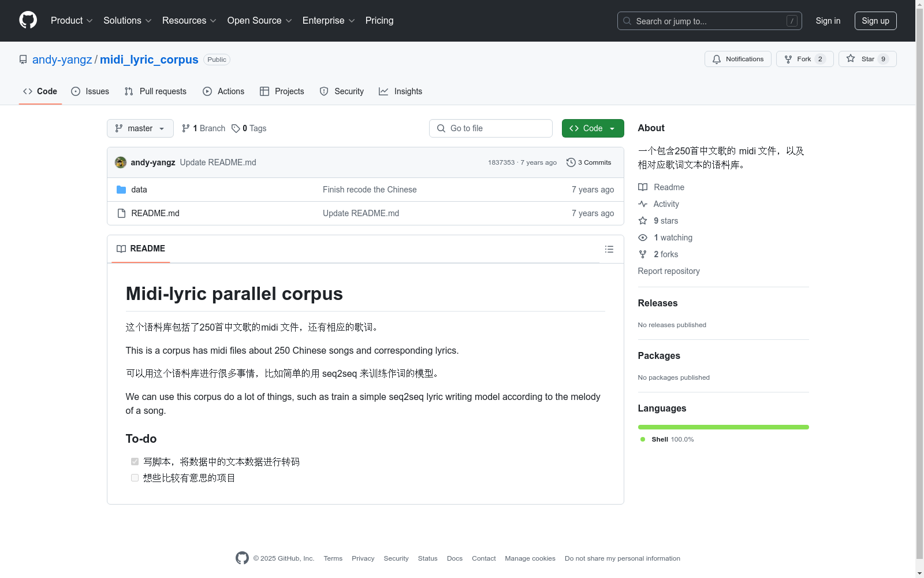924x578 pixels.
Task: Click the Sign up button
Action: pyautogui.click(x=875, y=21)
